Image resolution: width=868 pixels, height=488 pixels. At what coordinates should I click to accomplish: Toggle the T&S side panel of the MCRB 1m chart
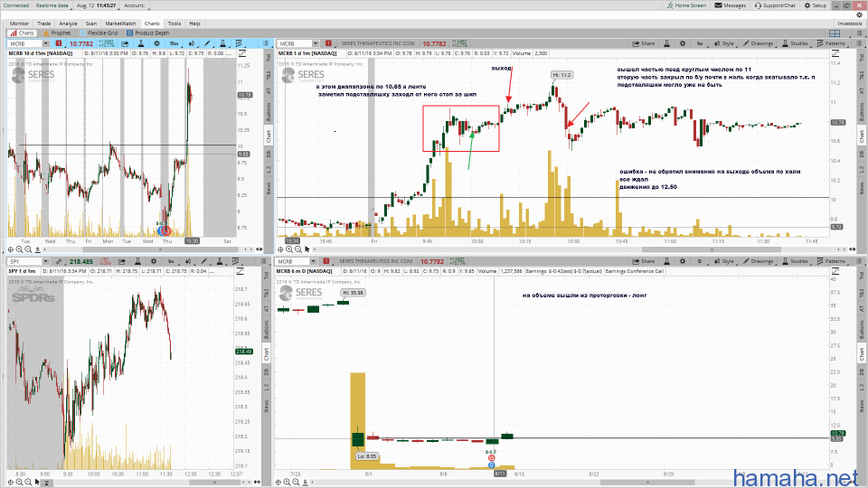click(x=862, y=75)
